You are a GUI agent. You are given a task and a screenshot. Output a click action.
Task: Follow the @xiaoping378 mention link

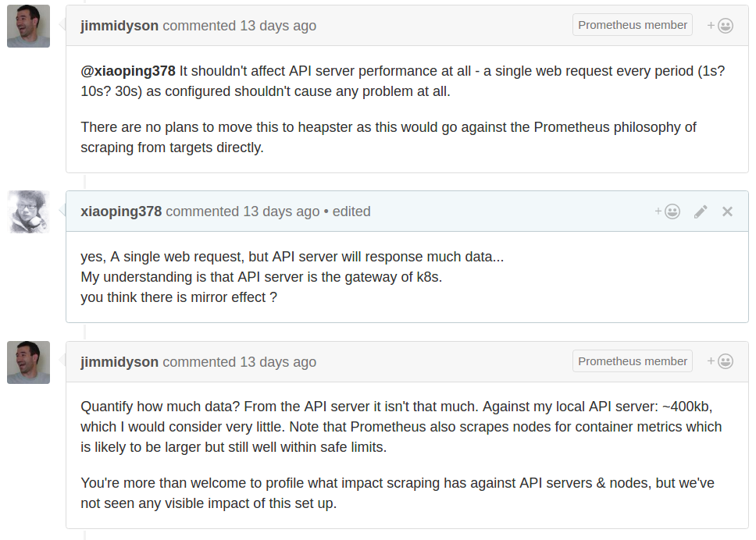point(128,71)
